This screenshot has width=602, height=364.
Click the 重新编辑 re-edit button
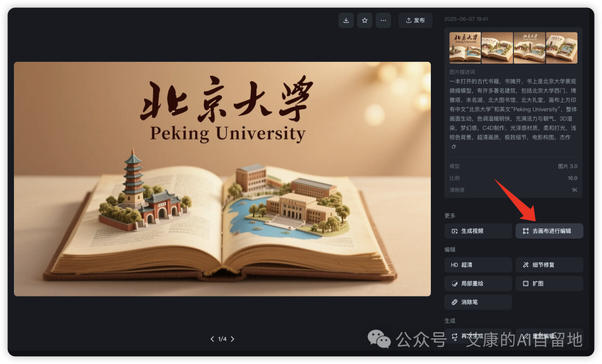pos(550,336)
